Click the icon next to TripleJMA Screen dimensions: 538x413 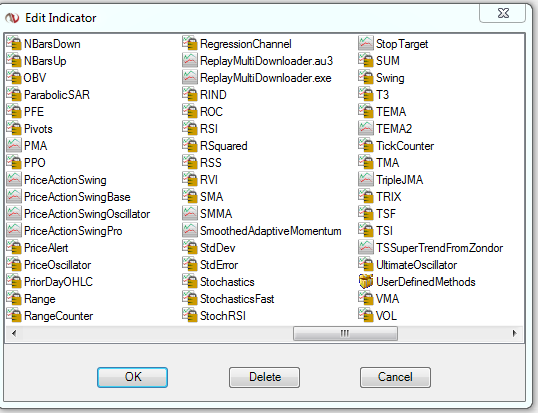[366, 179]
